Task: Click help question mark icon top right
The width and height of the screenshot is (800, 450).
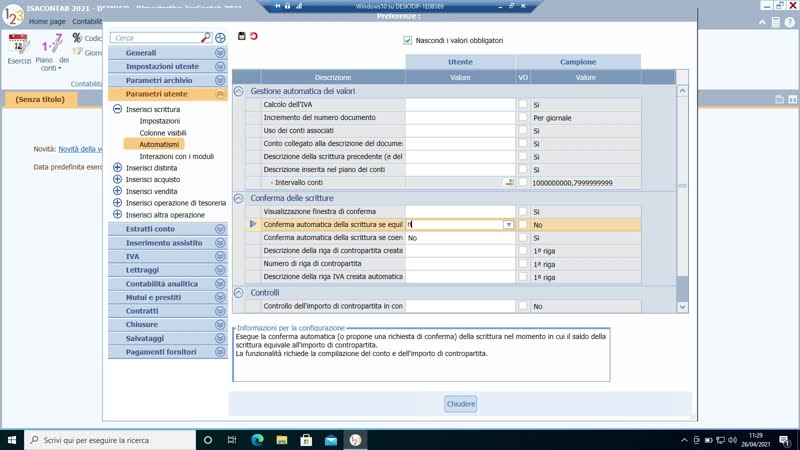Action: [790, 22]
